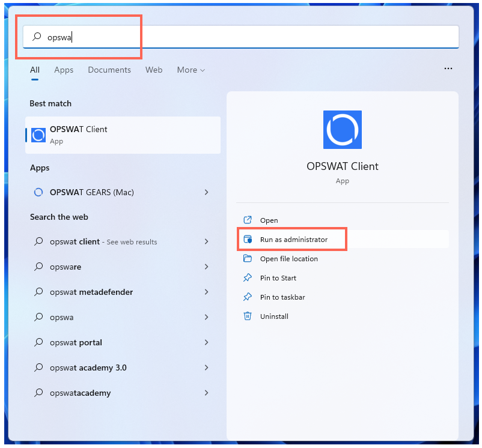Viewport: 482px width, 448px height.
Task: Click the Pin to taskbar pin icon
Action: tap(248, 297)
